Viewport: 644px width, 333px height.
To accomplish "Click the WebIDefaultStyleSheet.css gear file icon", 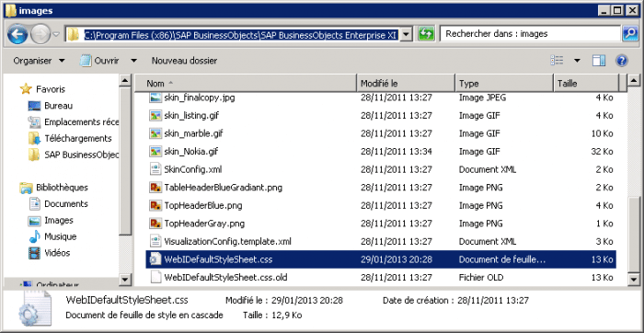I will coord(155,259).
